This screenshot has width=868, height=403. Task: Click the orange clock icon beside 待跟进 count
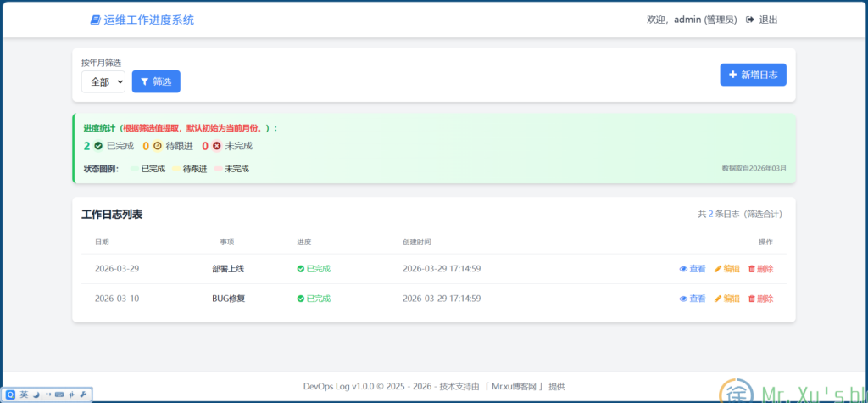pyautogui.click(x=158, y=146)
